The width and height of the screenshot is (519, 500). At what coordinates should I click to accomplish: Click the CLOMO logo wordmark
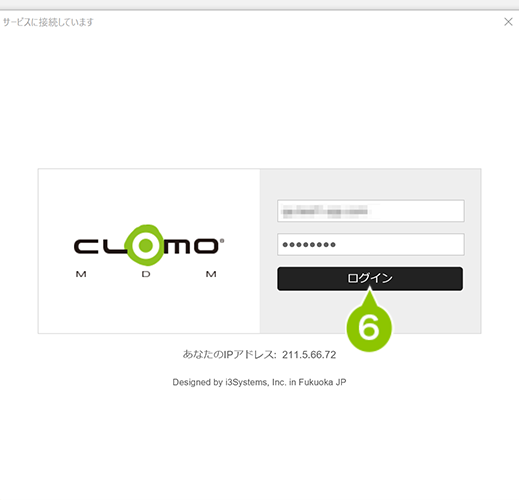(149, 246)
